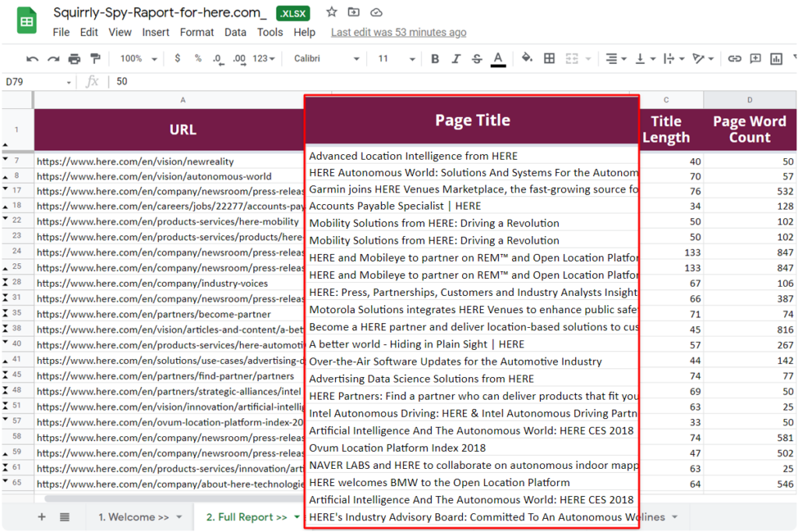Open the File menu
This screenshot has width=798, height=532.
tap(61, 33)
